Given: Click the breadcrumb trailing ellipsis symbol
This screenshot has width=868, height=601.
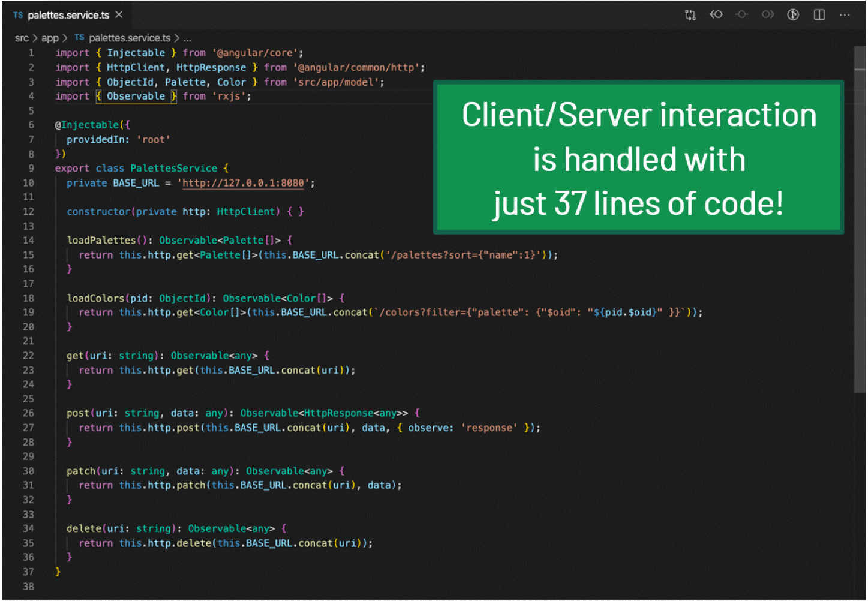Looking at the screenshot, I should point(187,38).
